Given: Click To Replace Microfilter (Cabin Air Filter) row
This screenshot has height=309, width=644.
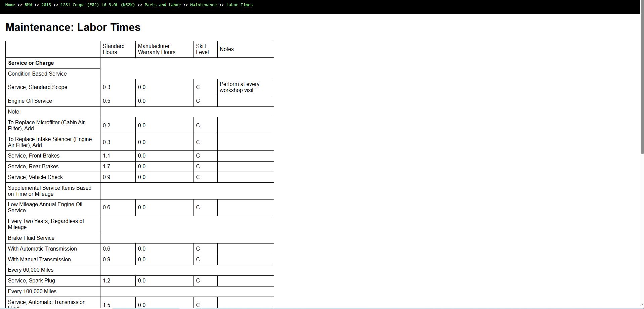Looking at the screenshot, I should coord(53,126).
